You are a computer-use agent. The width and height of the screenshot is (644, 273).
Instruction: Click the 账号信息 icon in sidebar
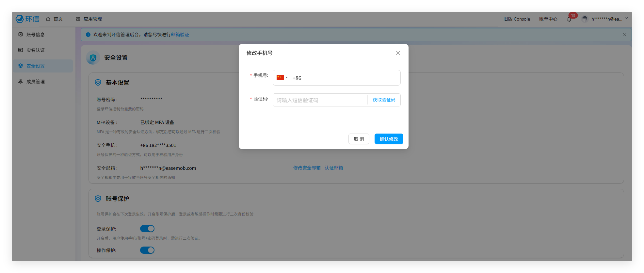[21, 35]
